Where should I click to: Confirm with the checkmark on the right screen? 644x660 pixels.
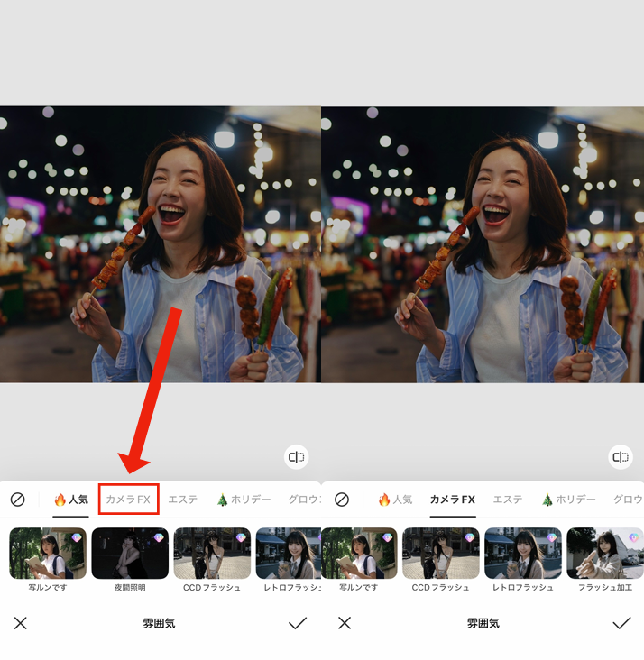(x=621, y=623)
